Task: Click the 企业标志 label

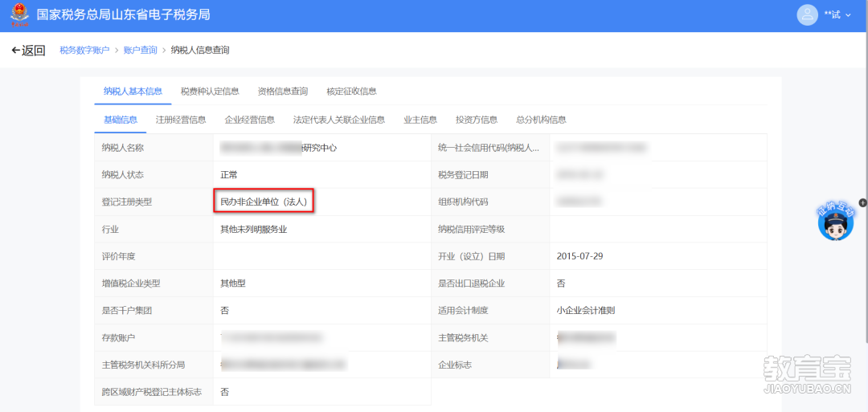Action: click(x=454, y=365)
